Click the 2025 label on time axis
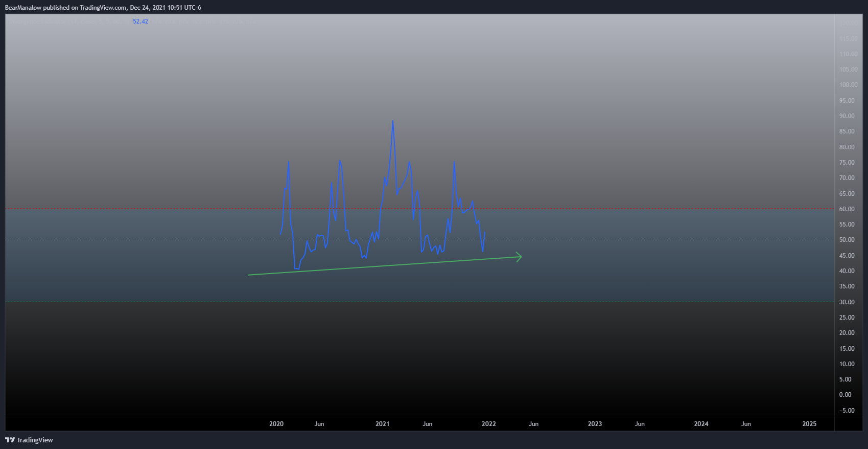The height and width of the screenshot is (449, 868). 809,424
